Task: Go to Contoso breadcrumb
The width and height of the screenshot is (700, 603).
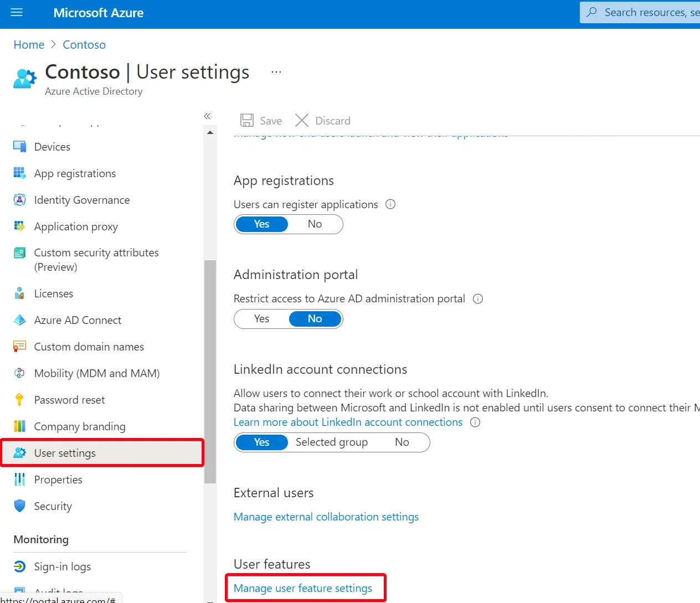Action: 84,45
